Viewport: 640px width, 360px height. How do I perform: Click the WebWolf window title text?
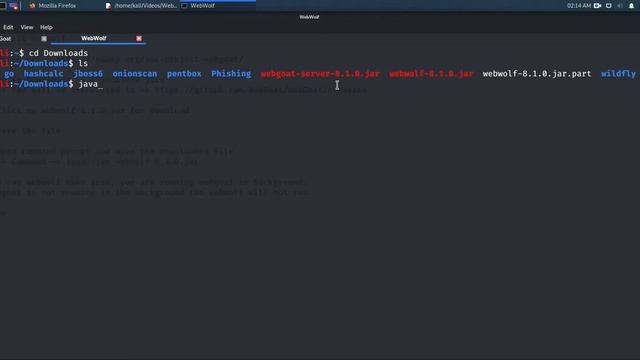coord(309,17)
